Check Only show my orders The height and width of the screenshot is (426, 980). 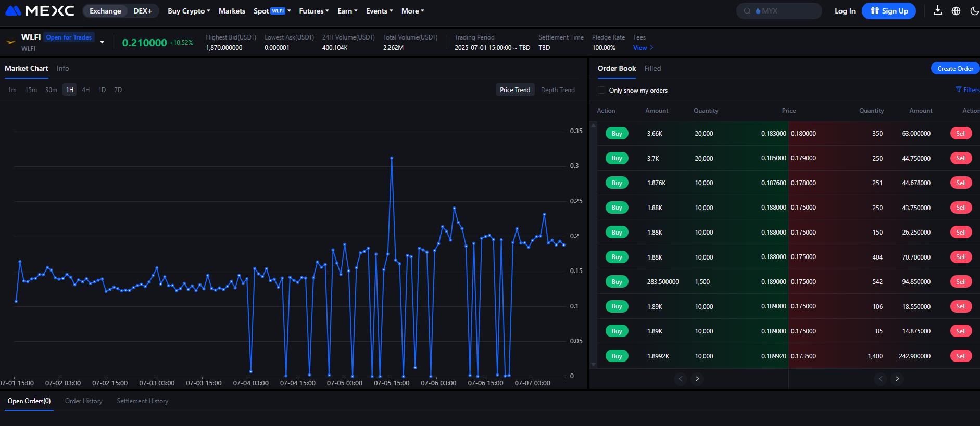click(601, 90)
